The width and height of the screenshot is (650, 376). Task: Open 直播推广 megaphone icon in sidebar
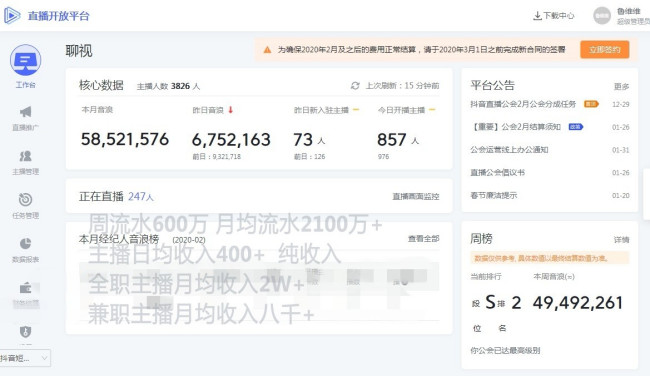pos(26,112)
